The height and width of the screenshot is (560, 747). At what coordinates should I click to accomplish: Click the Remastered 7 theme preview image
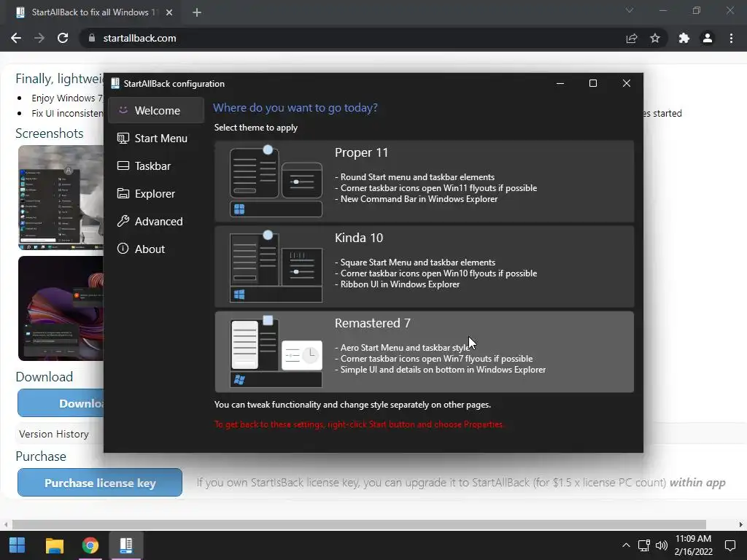[x=276, y=352]
